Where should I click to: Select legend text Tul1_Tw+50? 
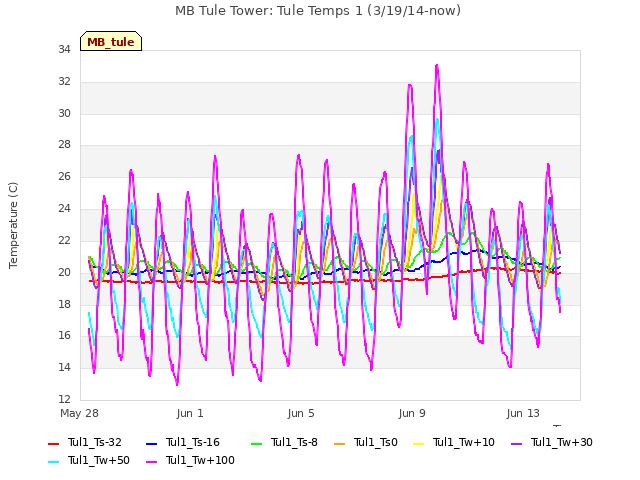tap(99, 460)
